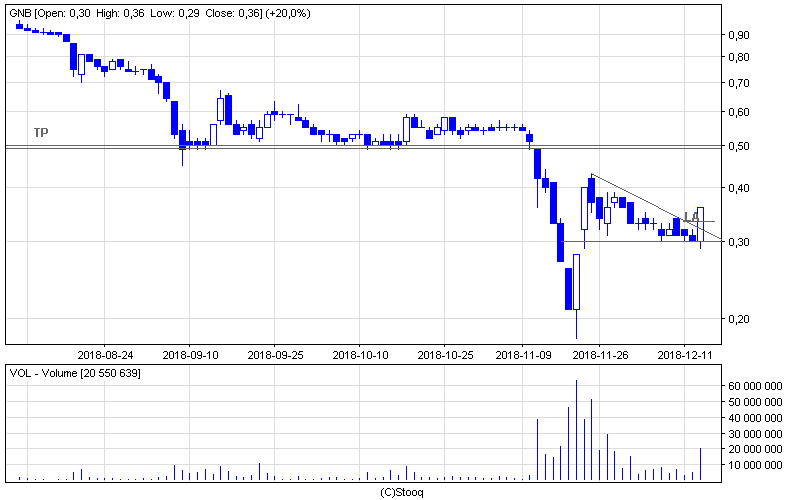Viewport: 800px width, 500px height.
Task: Click the 2018-10-10 date label
Action: coord(360,355)
